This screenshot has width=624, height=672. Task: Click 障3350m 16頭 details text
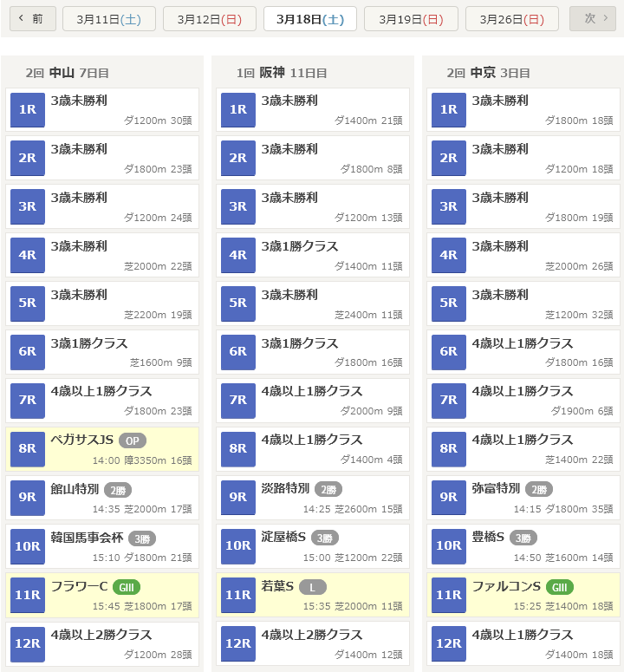pos(158,460)
